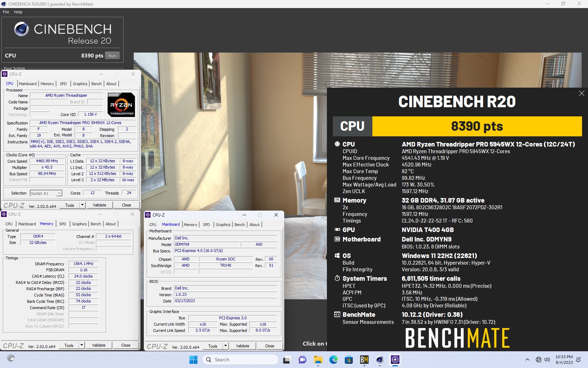The height and width of the screenshot is (368, 588).
Task: Click the Tools button in the CPU-Z processor window
Action: click(x=70, y=205)
